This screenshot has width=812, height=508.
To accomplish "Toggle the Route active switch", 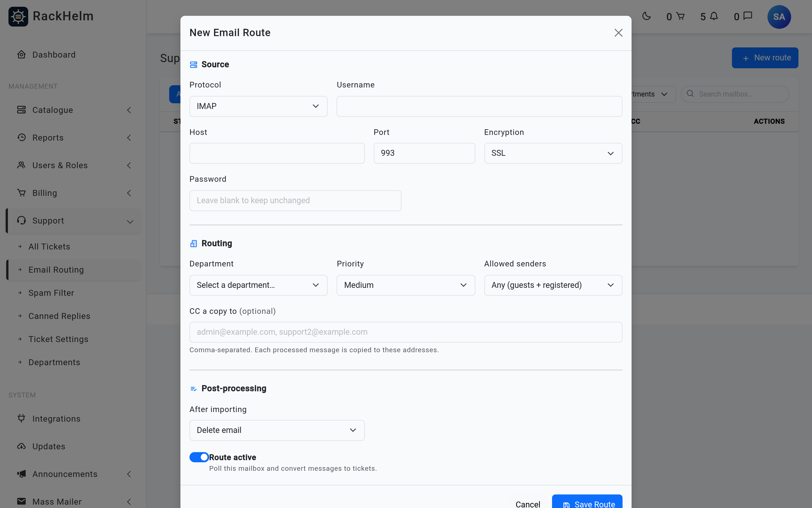I will click(199, 457).
